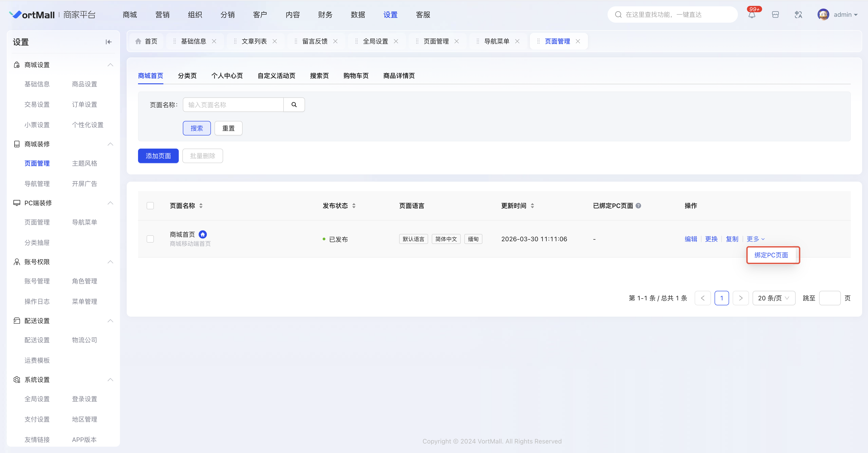Click the help icon next to 已绑定PC页面

[x=638, y=206]
